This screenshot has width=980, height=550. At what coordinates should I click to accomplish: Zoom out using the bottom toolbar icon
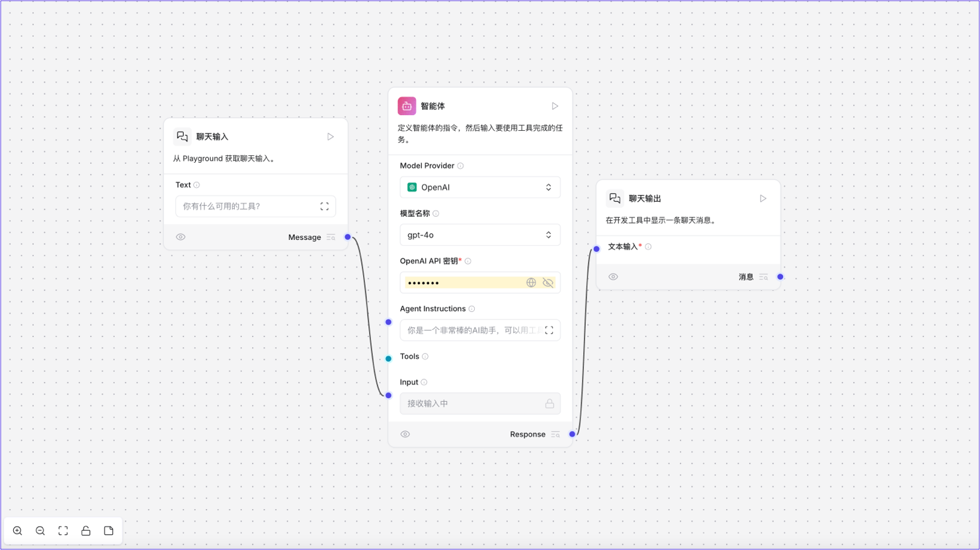40,531
